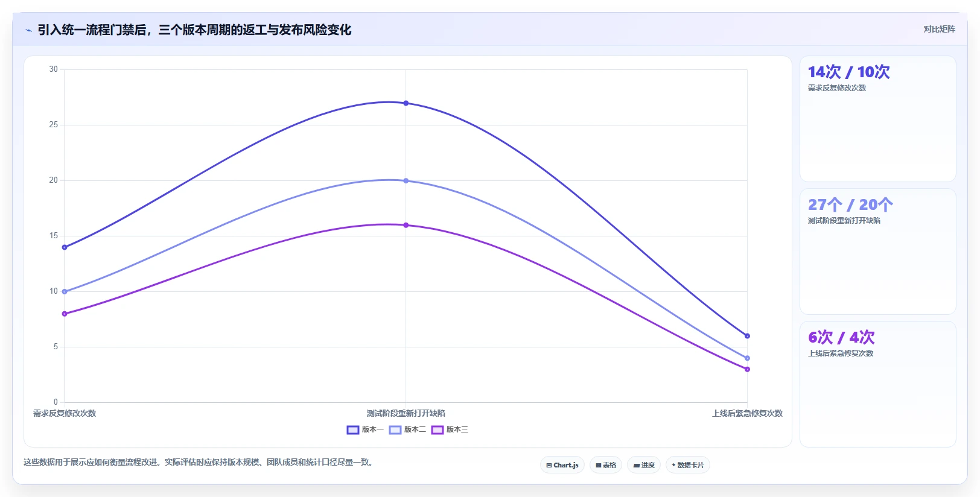Click the y-axis tick label 30
980x497 pixels.
click(x=54, y=69)
